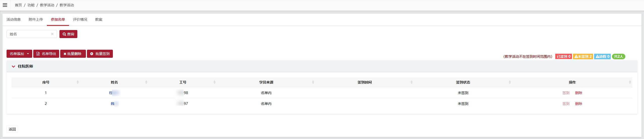This screenshot has height=139, width=644.
Task: Click the 批量签到 button
Action: [x=100, y=54]
